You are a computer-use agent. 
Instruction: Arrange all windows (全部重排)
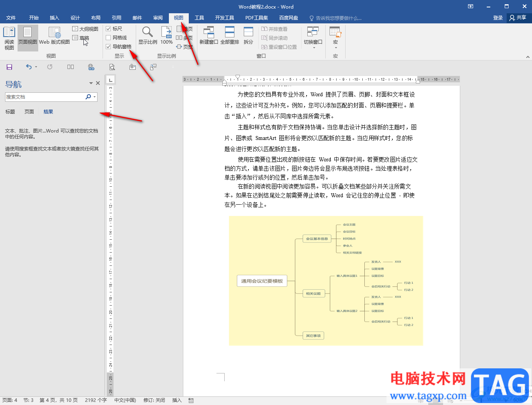pos(230,36)
